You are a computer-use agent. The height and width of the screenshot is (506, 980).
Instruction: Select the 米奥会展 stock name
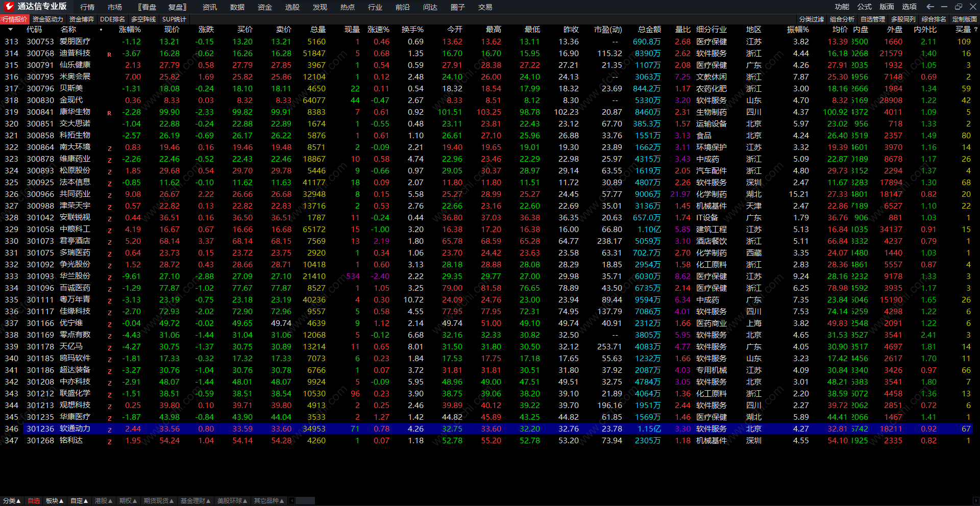pyautogui.click(x=75, y=77)
